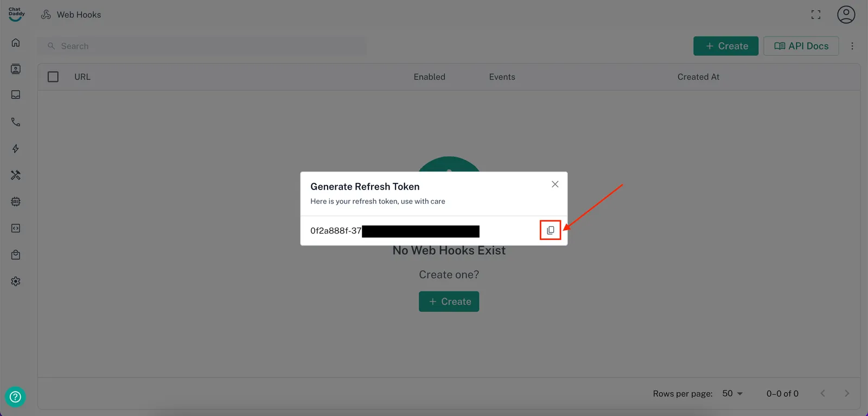This screenshot has height=416, width=868.
Task: Open the code developer icon in sidebar
Action: pos(16,228)
